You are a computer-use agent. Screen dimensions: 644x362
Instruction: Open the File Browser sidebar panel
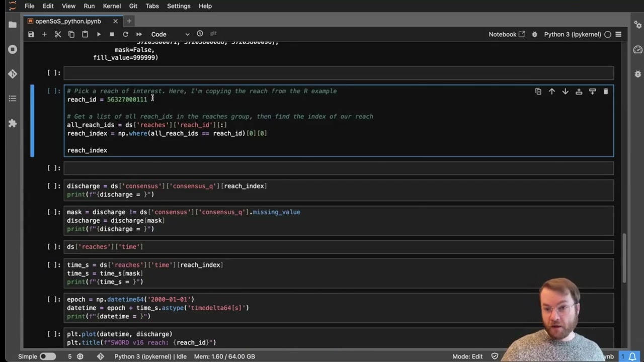point(13,25)
